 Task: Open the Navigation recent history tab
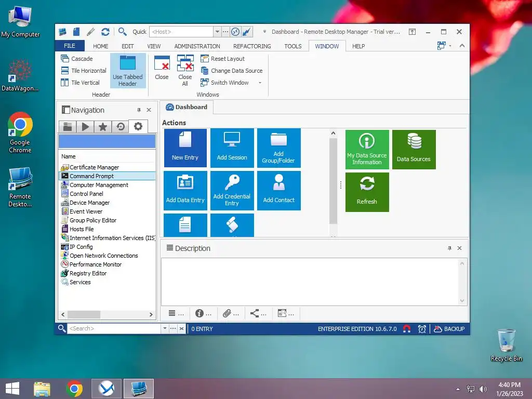click(121, 127)
